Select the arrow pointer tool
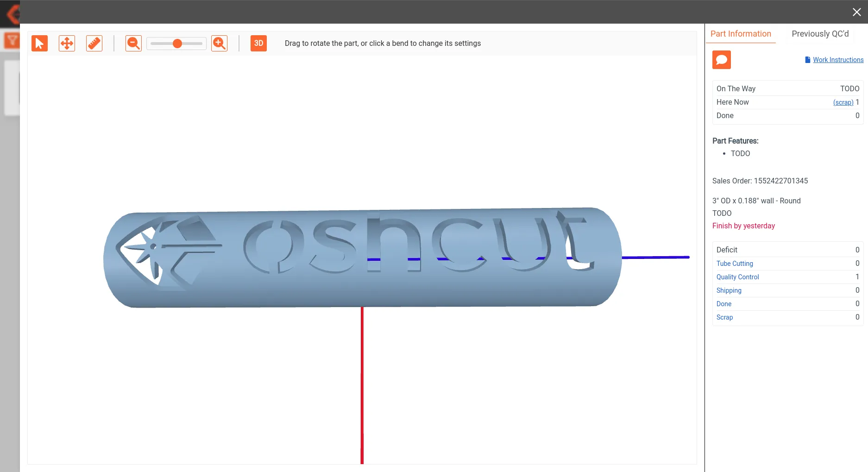 pos(39,43)
